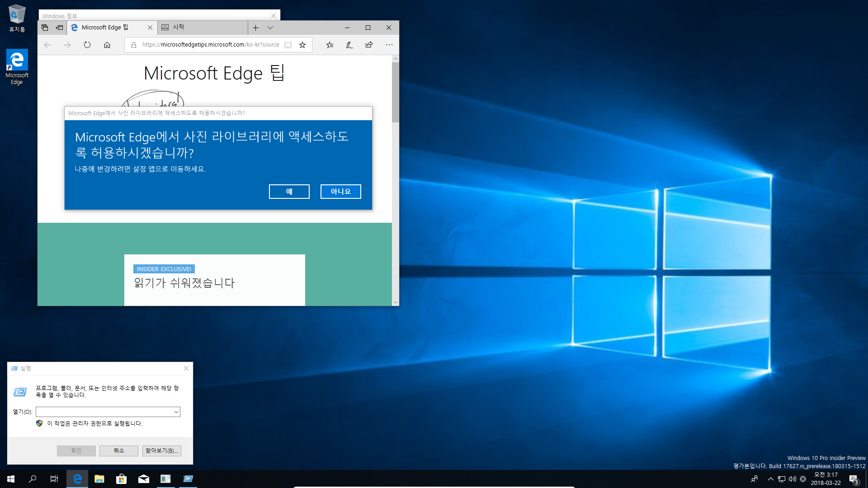Click the site lock icon
The height and width of the screenshot is (488, 868).
click(134, 45)
